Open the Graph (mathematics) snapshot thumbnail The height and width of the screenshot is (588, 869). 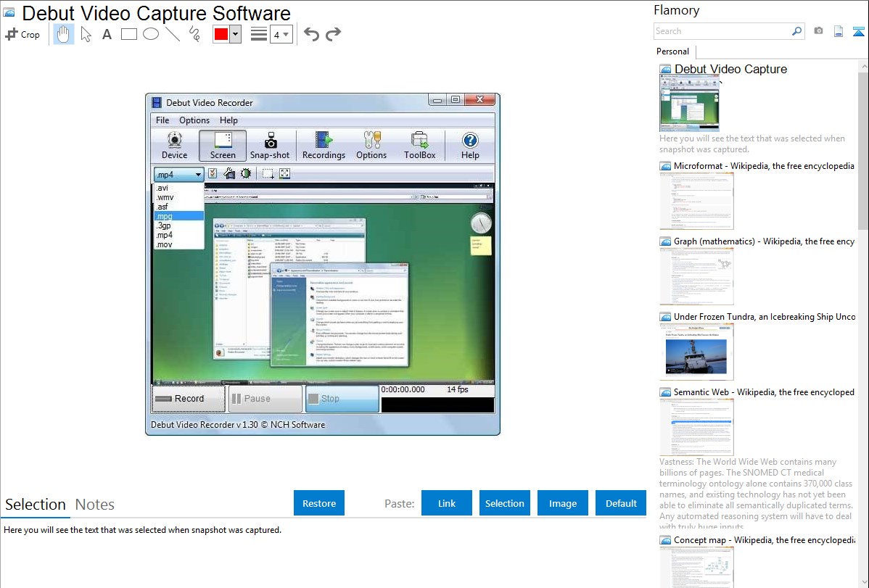coord(696,276)
